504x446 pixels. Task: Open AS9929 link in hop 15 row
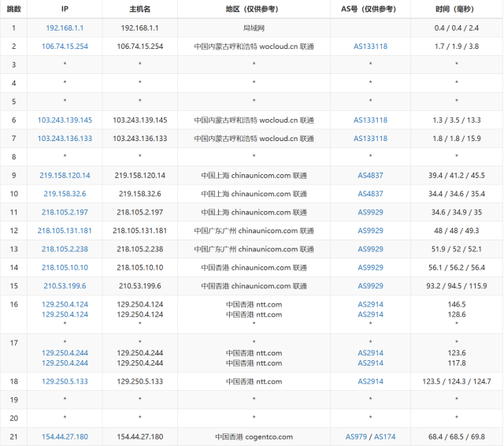pos(370,286)
